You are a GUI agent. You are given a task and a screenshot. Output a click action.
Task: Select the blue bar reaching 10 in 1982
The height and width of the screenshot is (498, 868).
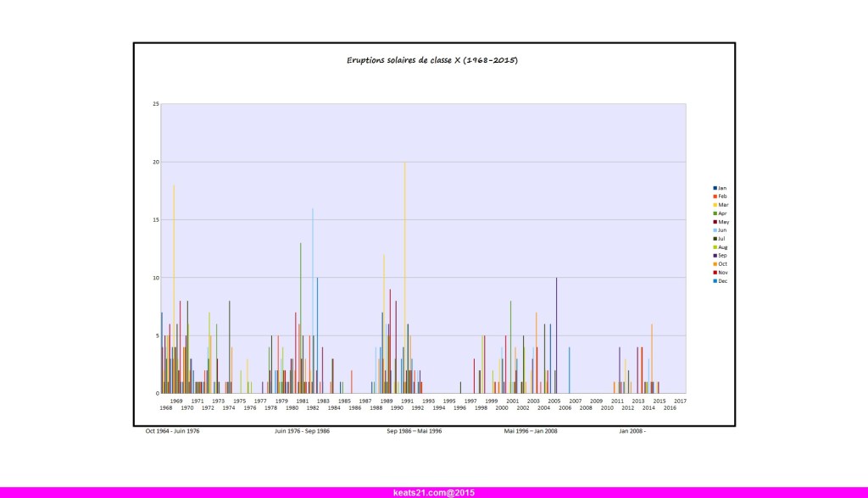point(317,336)
